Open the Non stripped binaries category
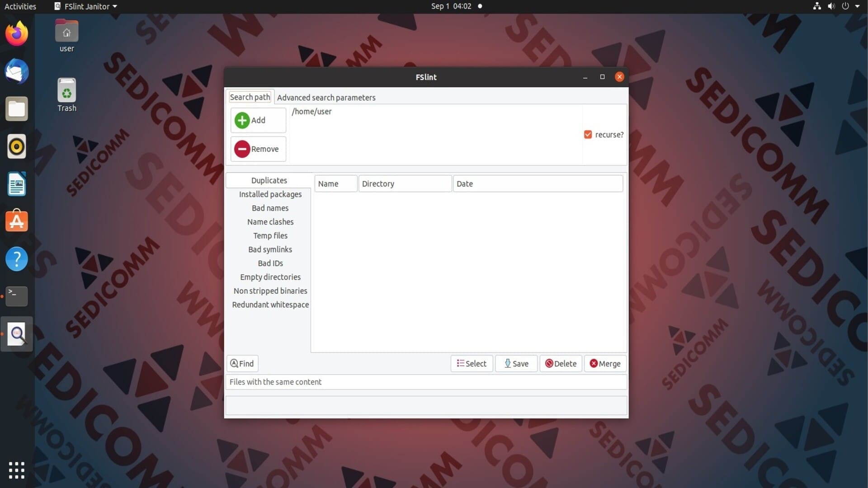 point(270,291)
